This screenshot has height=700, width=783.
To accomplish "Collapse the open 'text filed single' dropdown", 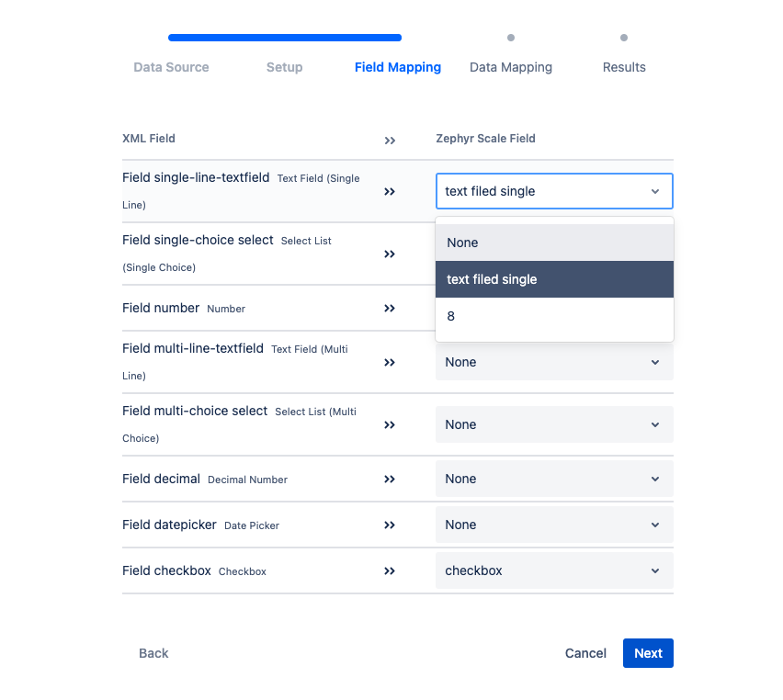I will pyautogui.click(x=654, y=191).
